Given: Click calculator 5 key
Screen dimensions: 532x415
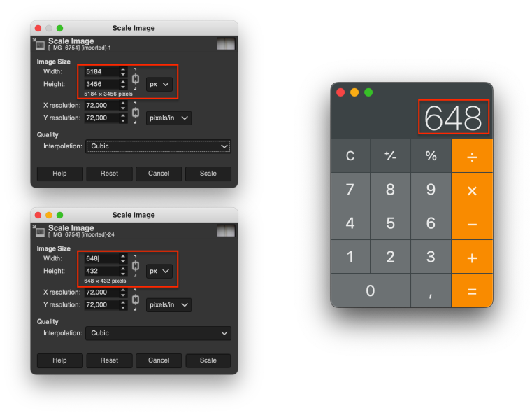Looking at the screenshot, I should pos(391,223).
